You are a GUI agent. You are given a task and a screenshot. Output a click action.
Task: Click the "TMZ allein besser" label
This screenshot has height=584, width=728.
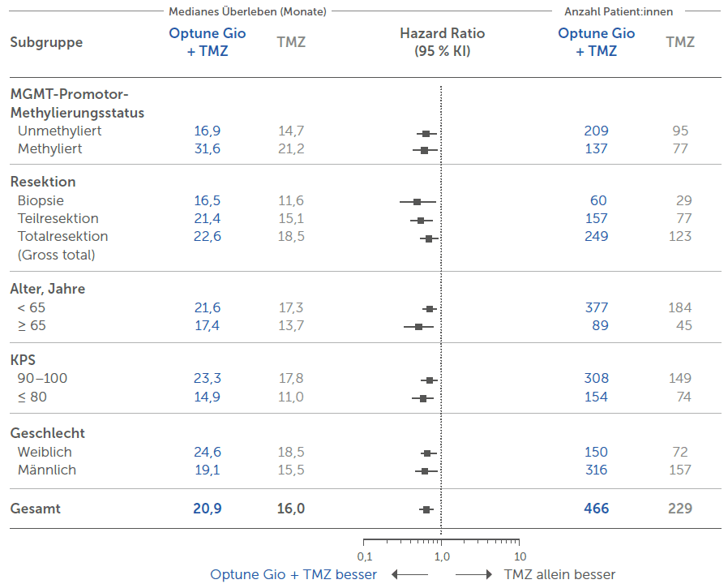tap(559, 574)
